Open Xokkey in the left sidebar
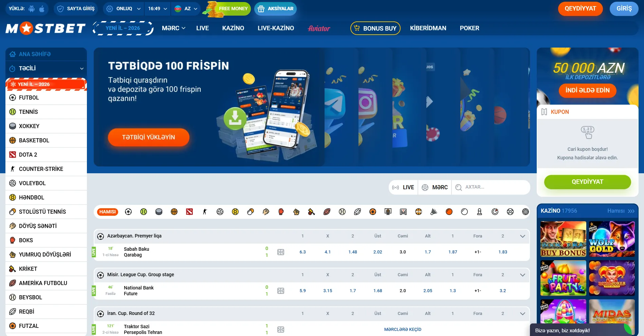Image resolution: width=644 pixels, height=336 pixels. pyautogui.click(x=46, y=126)
